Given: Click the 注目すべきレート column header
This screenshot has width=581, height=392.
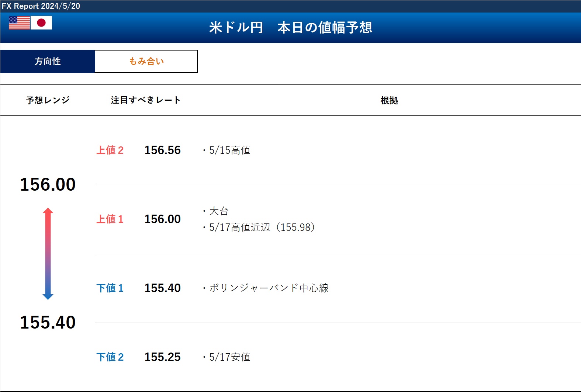Looking at the screenshot, I should [146, 100].
